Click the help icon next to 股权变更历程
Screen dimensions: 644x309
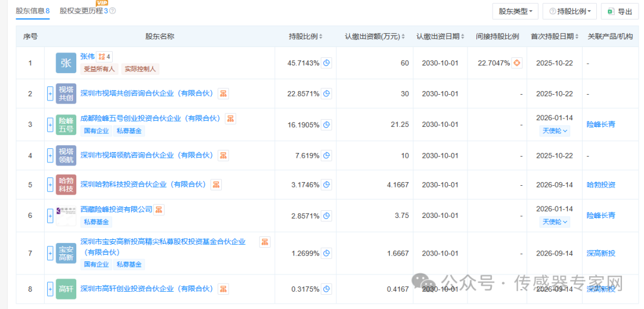click(113, 11)
